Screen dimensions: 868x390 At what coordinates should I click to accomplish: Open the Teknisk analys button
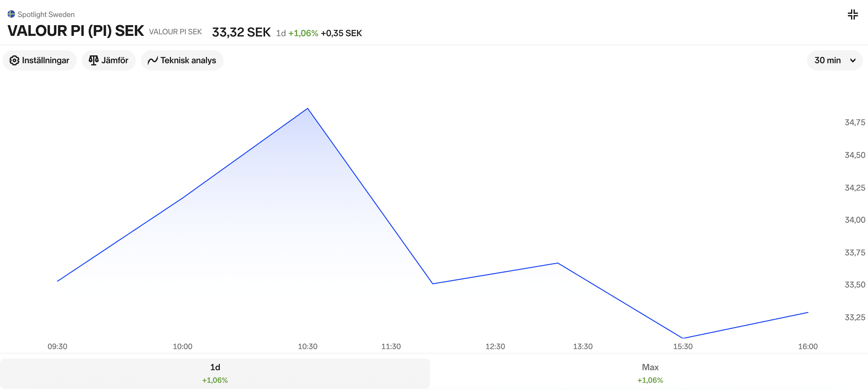coord(182,60)
